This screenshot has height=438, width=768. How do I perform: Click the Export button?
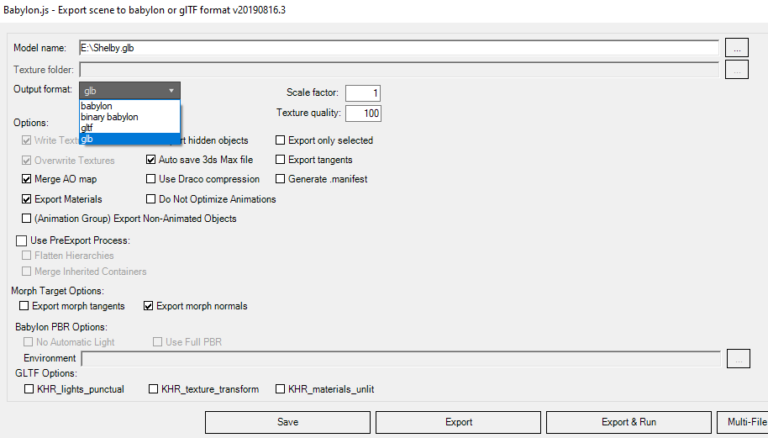tap(458, 422)
